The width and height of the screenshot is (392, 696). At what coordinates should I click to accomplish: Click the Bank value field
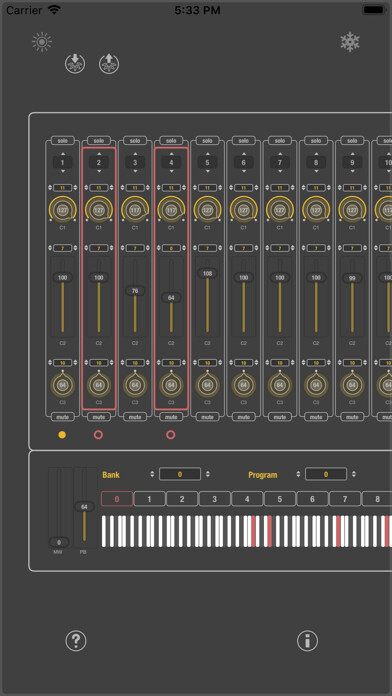[x=180, y=474]
